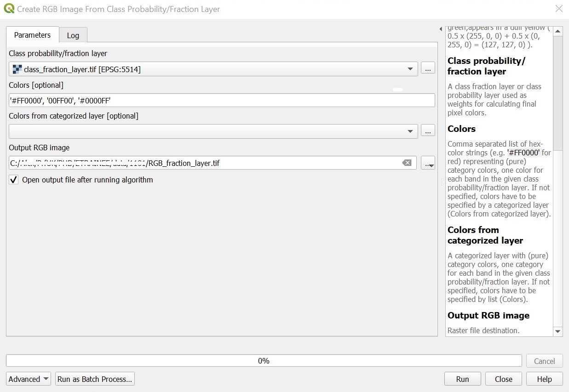Collapse the help panel with the arrow
Screen dimensions: 569x392
(441, 29)
